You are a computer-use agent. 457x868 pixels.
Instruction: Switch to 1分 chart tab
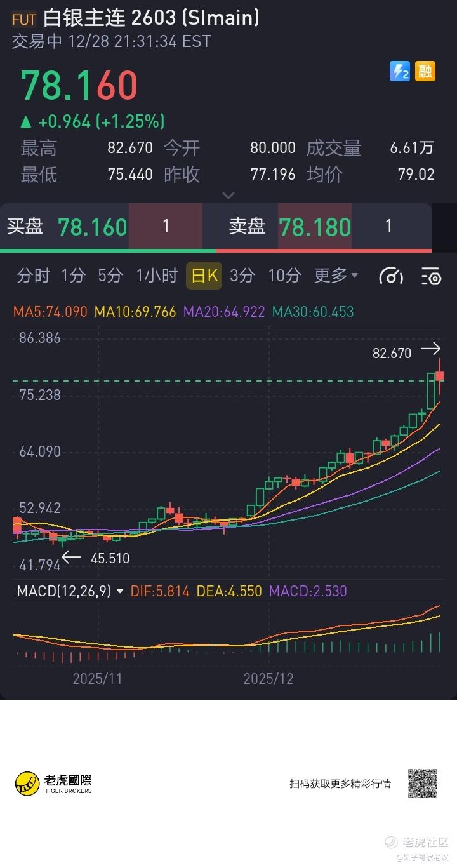[73, 276]
